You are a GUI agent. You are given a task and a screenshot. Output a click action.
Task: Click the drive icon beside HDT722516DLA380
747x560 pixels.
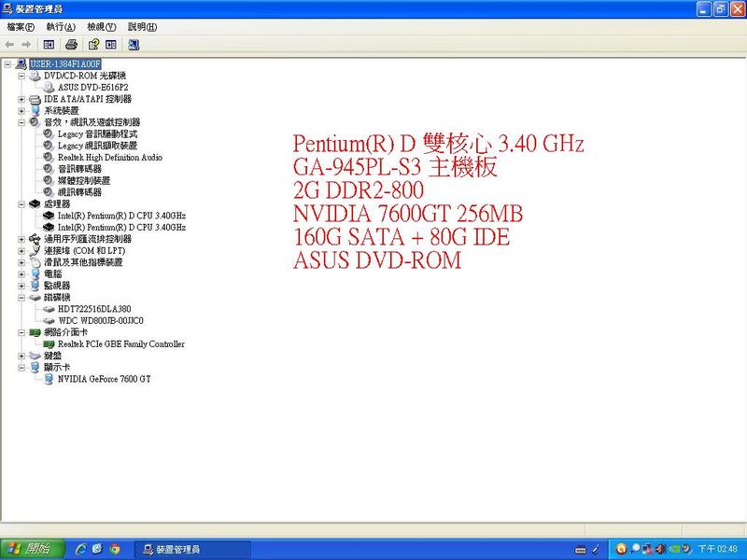coord(49,309)
